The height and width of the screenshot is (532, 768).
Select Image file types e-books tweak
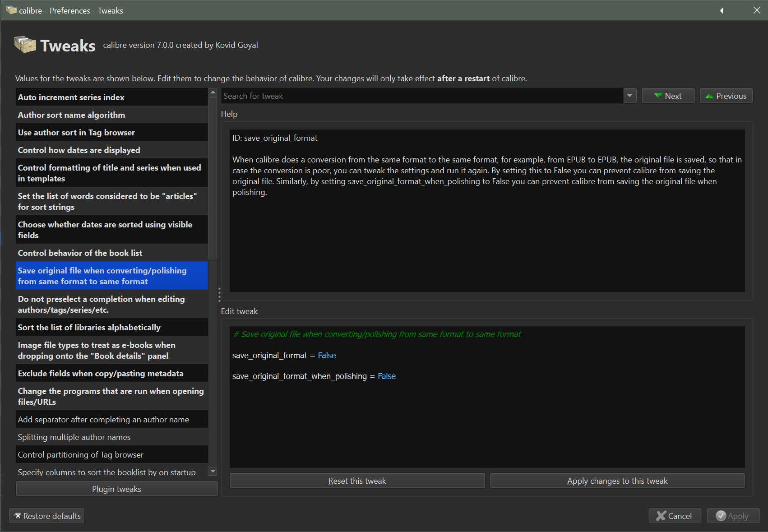112,350
